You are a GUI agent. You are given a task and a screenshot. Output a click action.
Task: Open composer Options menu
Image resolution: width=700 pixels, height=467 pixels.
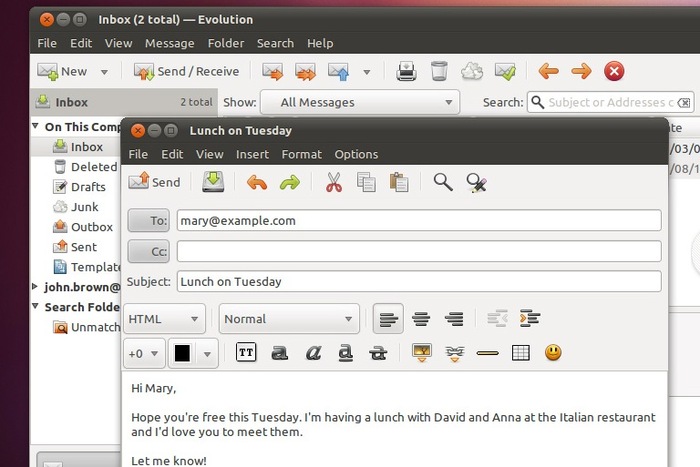[x=356, y=154]
